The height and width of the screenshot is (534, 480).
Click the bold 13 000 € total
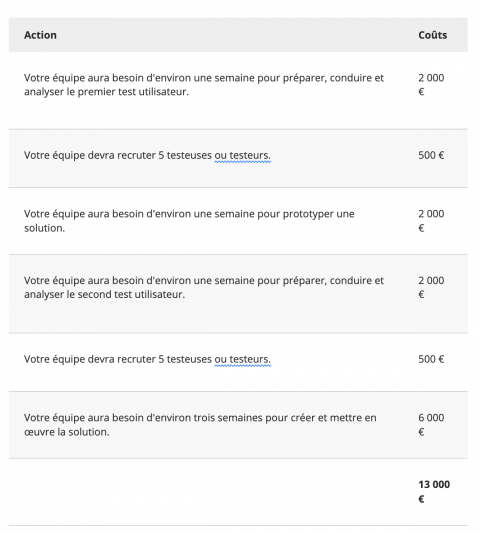pyautogui.click(x=434, y=491)
